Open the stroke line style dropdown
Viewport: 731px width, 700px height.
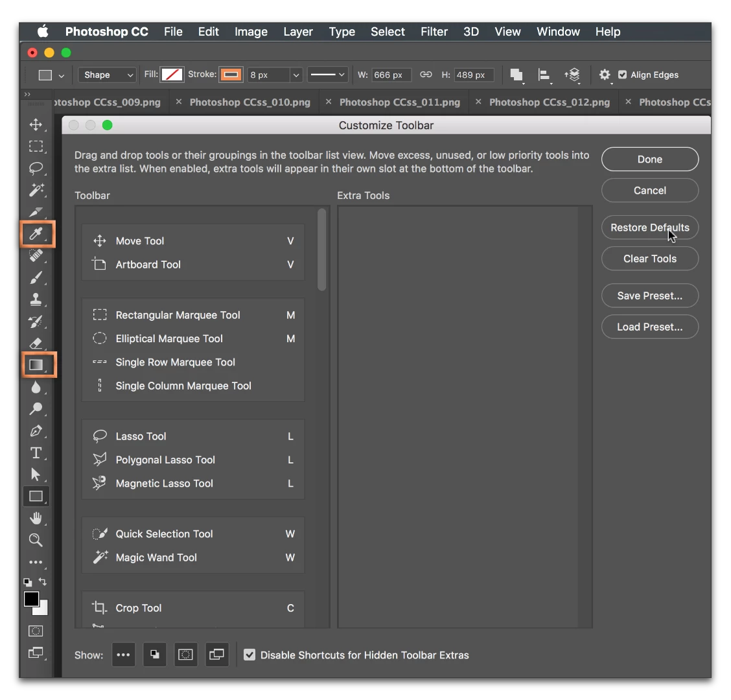tap(327, 75)
